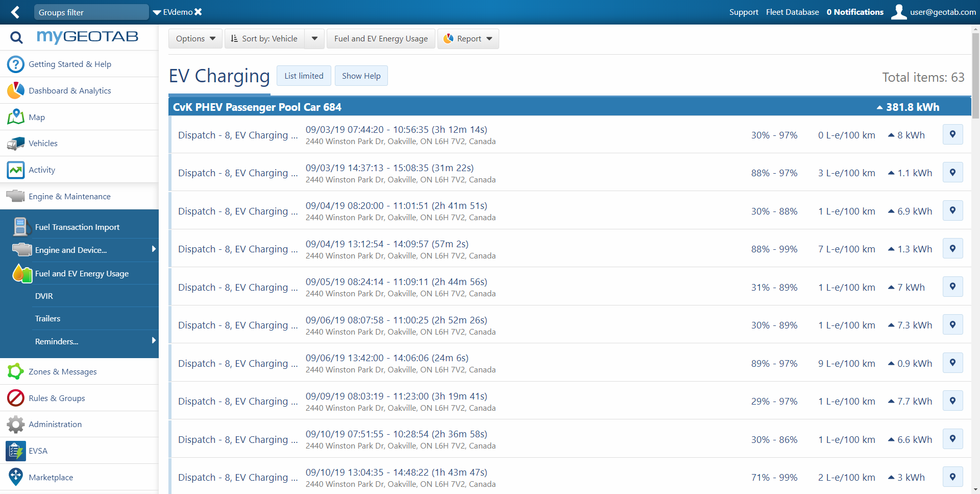Open map pin for first charging record
980x494 pixels.
[x=952, y=134]
